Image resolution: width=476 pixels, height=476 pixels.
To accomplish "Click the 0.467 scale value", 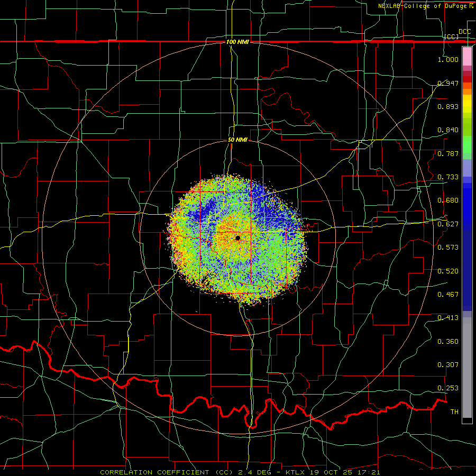I will pyautogui.click(x=448, y=295).
